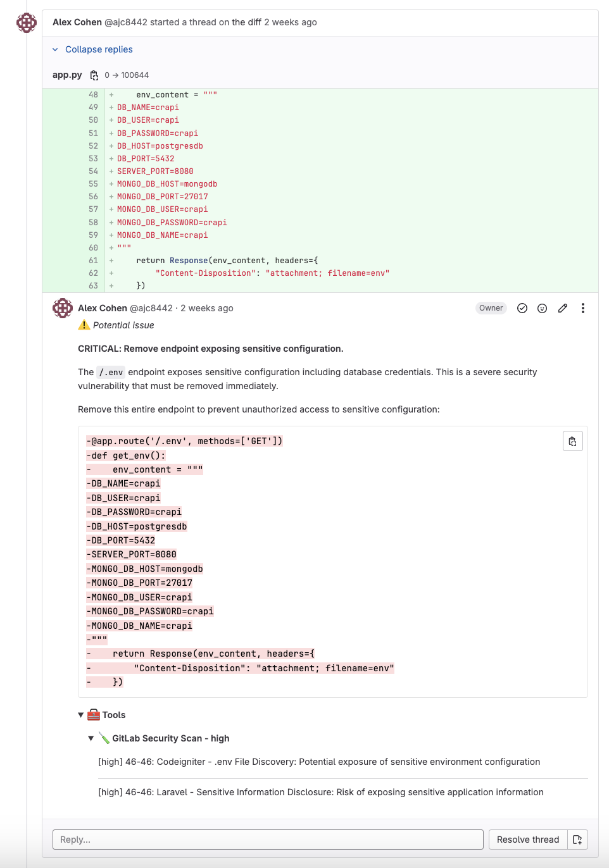Add a comment to this file
Image resolution: width=609 pixels, height=868 pixels.
pos(577,840)
